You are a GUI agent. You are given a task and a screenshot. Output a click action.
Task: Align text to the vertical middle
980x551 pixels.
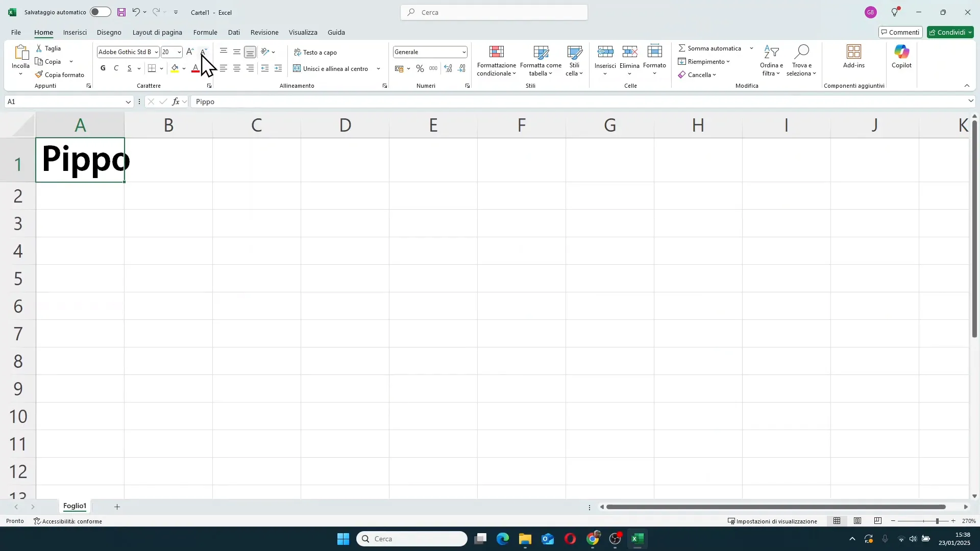tap(237, 52)
